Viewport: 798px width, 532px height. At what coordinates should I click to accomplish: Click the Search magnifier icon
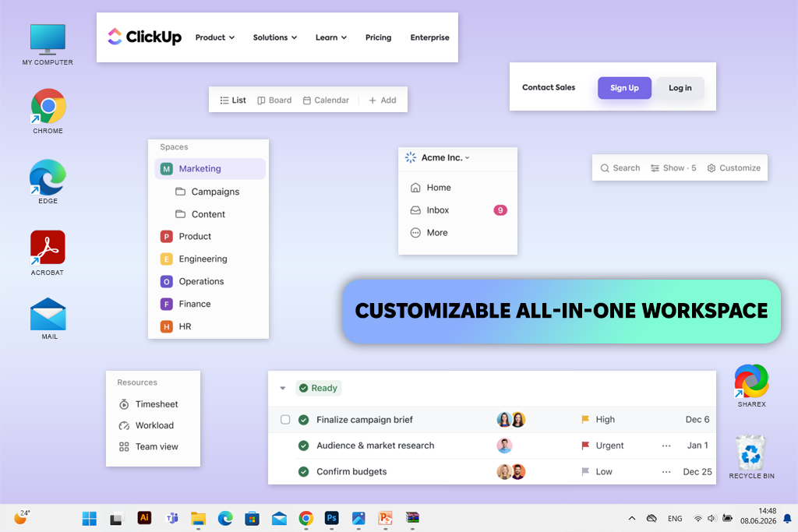pos(605,168)
